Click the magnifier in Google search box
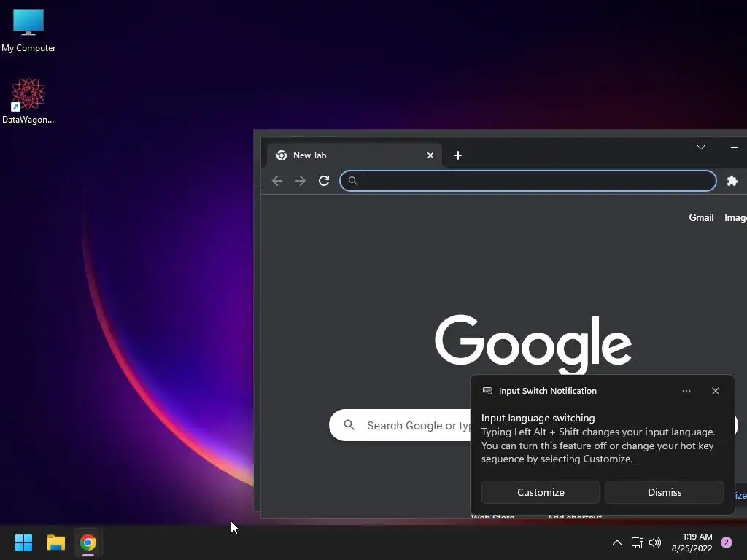The width and height of the screenshot is (747, 560). coord(349,425)
